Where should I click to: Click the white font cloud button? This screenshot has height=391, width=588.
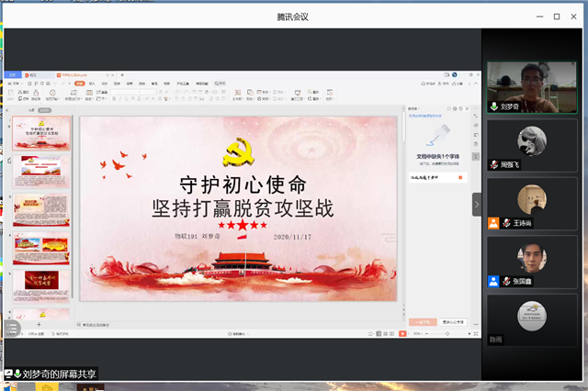coord(452,323)
